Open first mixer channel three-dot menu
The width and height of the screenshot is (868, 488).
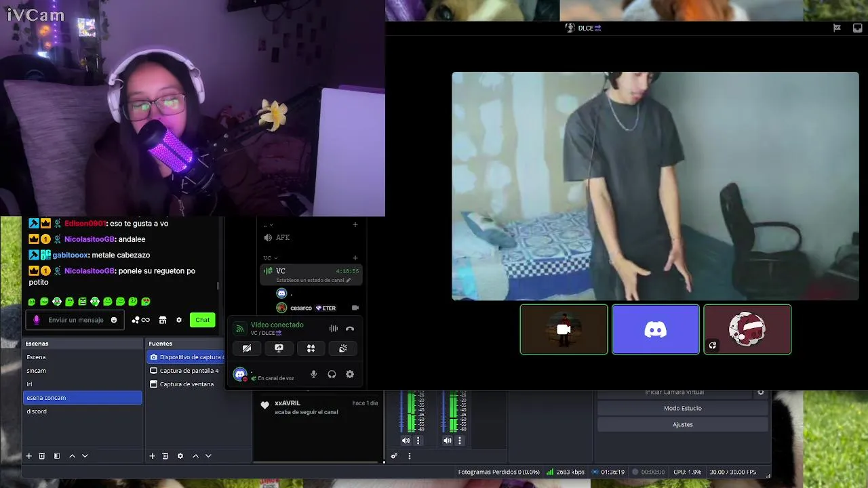(418, 441)
